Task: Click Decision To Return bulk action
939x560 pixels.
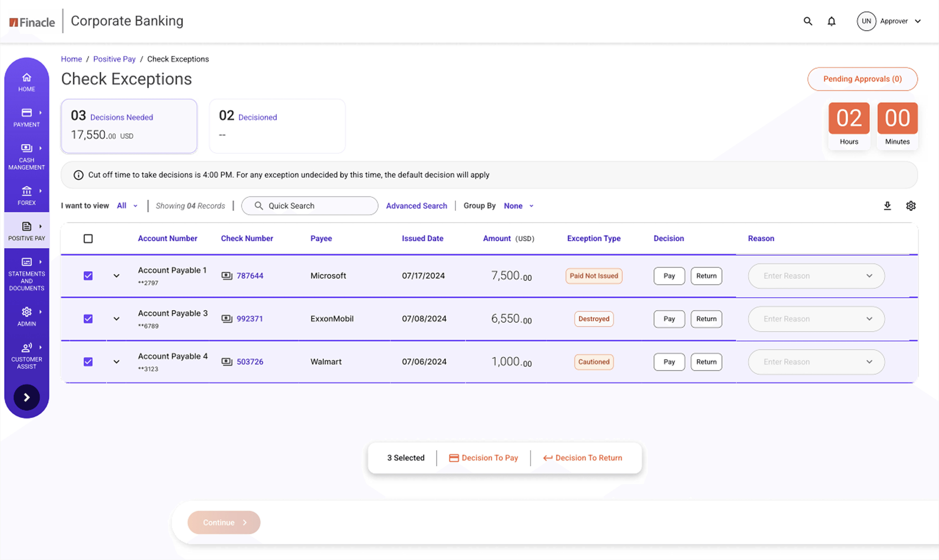Action: (582, 458)
